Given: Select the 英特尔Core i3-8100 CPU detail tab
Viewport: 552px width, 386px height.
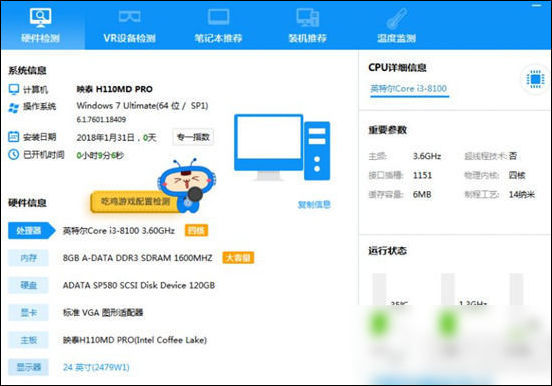Looking at the screenshot, I should 409,88.
